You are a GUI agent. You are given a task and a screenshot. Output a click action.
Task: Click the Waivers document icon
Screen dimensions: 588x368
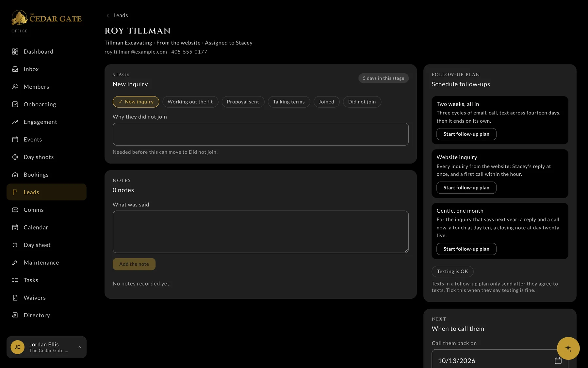[15, 298]
